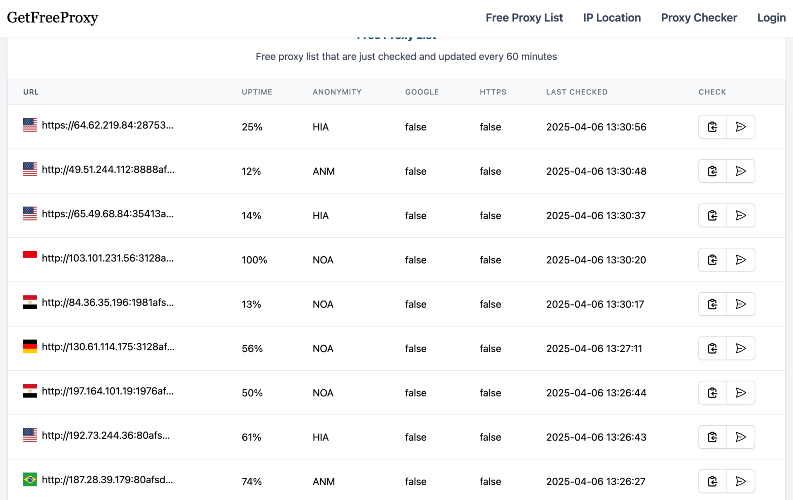Image resolution: width=793 pixels, height=500 pixels.
Task: Click Egypt flag next to 84.36.35.196
Action: (x=30, y=302)
